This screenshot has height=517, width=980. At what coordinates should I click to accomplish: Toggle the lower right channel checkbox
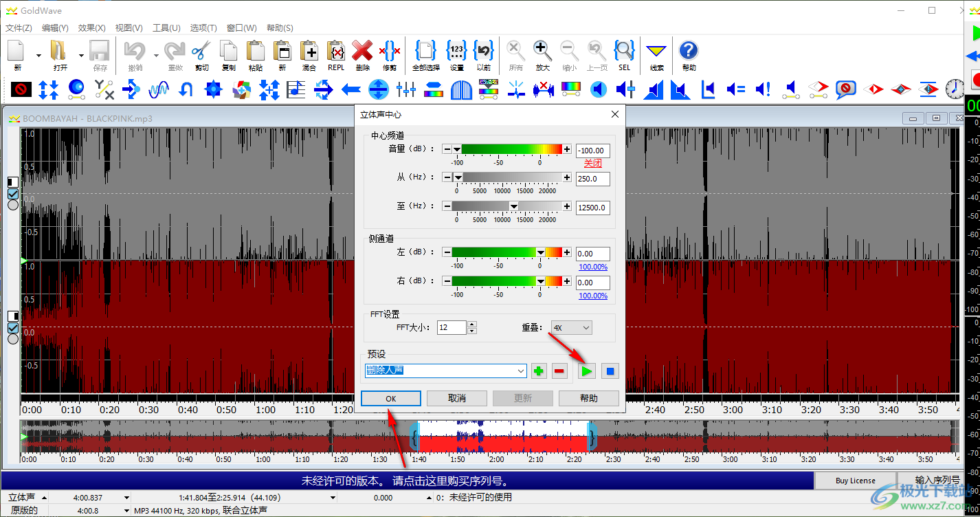13,327
